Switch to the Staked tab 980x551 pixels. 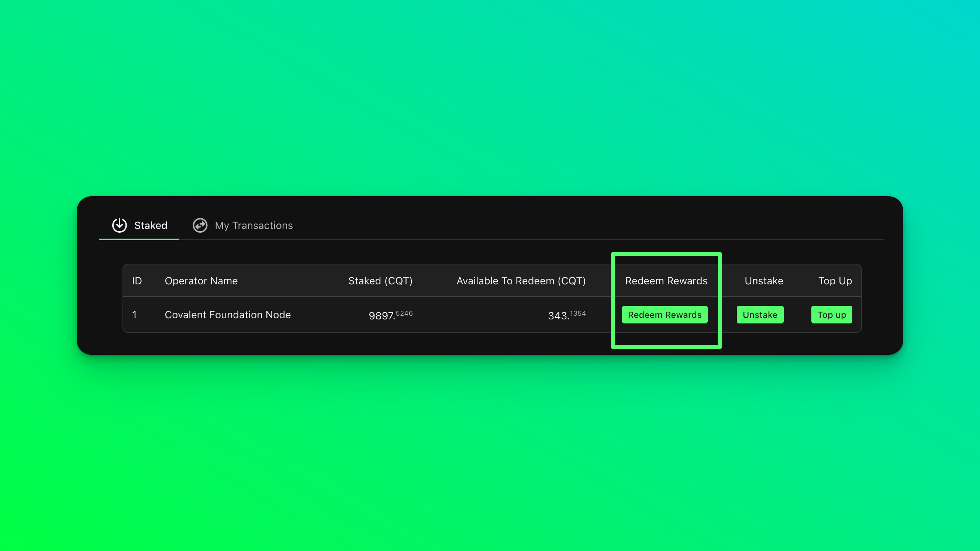[x=139, y=225]
